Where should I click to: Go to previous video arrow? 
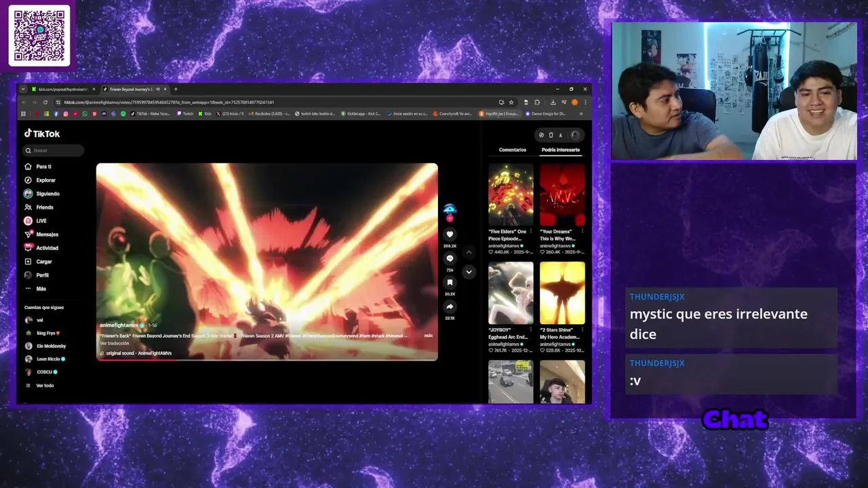tap(469, 252)
